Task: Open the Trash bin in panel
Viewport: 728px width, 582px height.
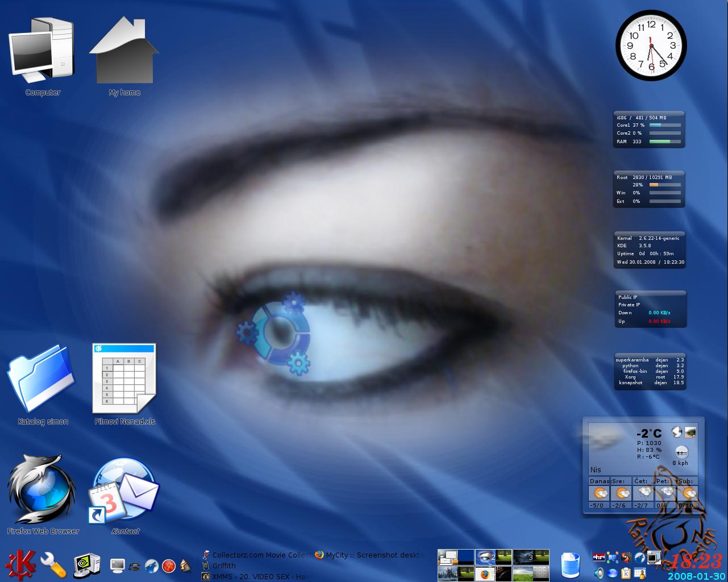Action: click(570, 565)
